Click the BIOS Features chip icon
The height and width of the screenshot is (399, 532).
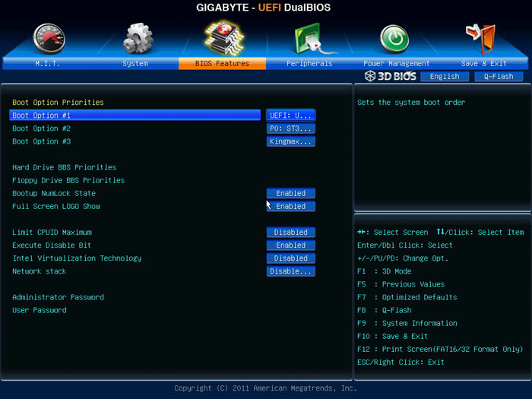pyautogui.click(x=224, y=38)
